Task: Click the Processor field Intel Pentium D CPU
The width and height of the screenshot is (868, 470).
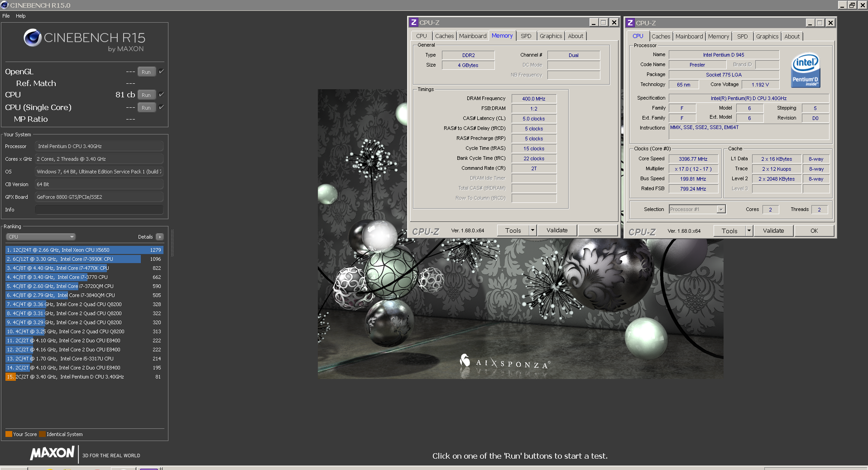Action: click(99, 146)
